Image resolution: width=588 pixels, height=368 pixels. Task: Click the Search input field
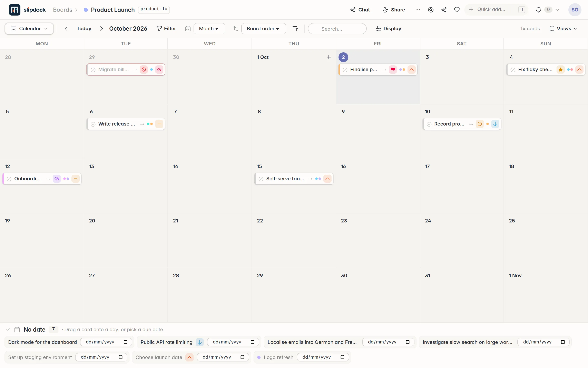coord(337,29)
